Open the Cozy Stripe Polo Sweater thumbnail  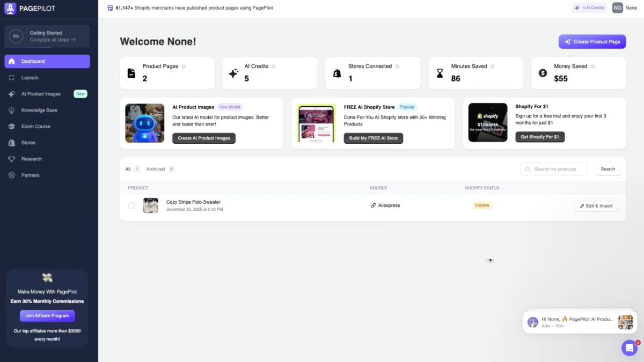point(150,205)
